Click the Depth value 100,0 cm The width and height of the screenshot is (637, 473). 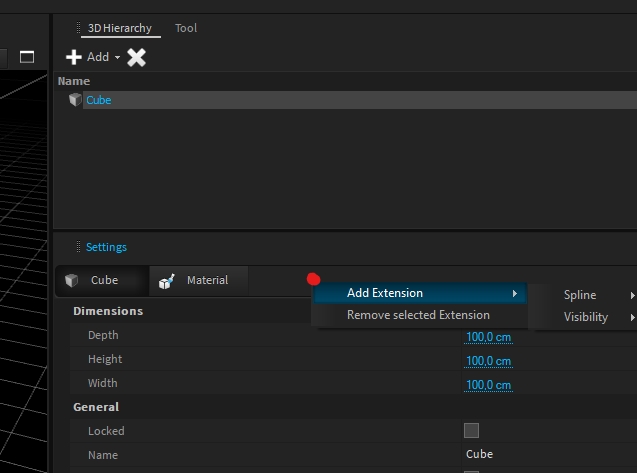[488, 337]
